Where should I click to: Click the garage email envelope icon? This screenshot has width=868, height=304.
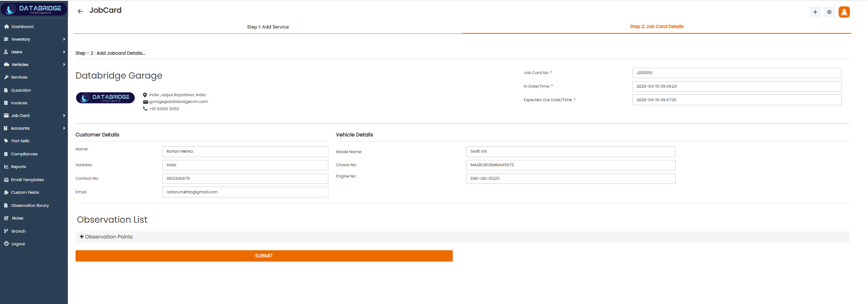pos(146,102)
